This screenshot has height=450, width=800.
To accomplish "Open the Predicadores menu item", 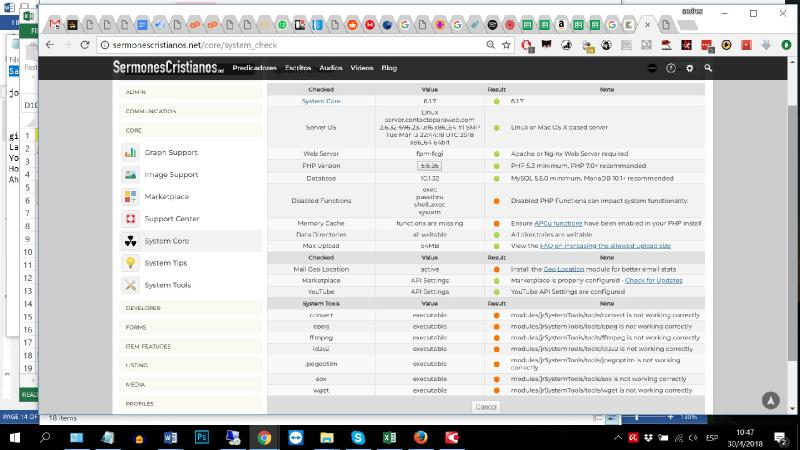I will 254,68.
